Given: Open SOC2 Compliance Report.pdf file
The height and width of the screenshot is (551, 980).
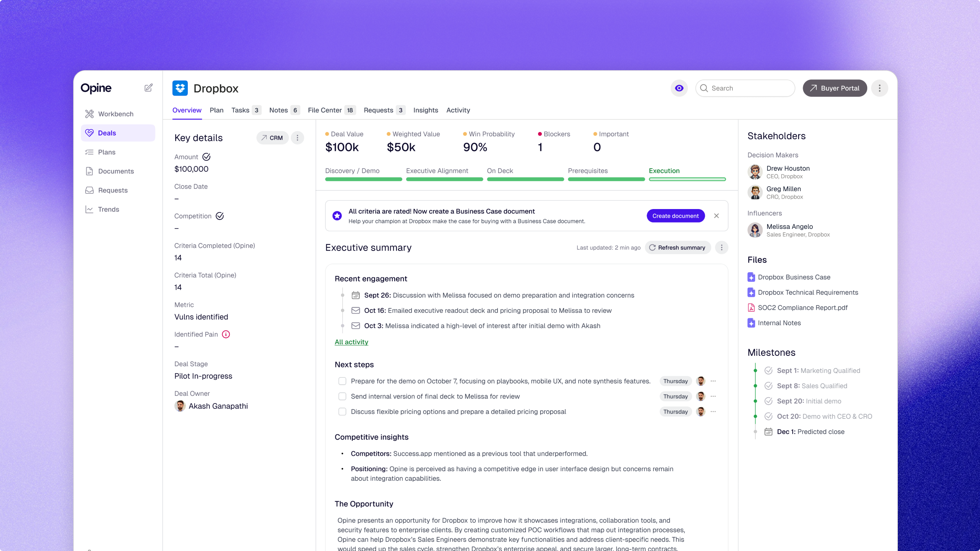Looking at the screenshot, I should point(802,308).
